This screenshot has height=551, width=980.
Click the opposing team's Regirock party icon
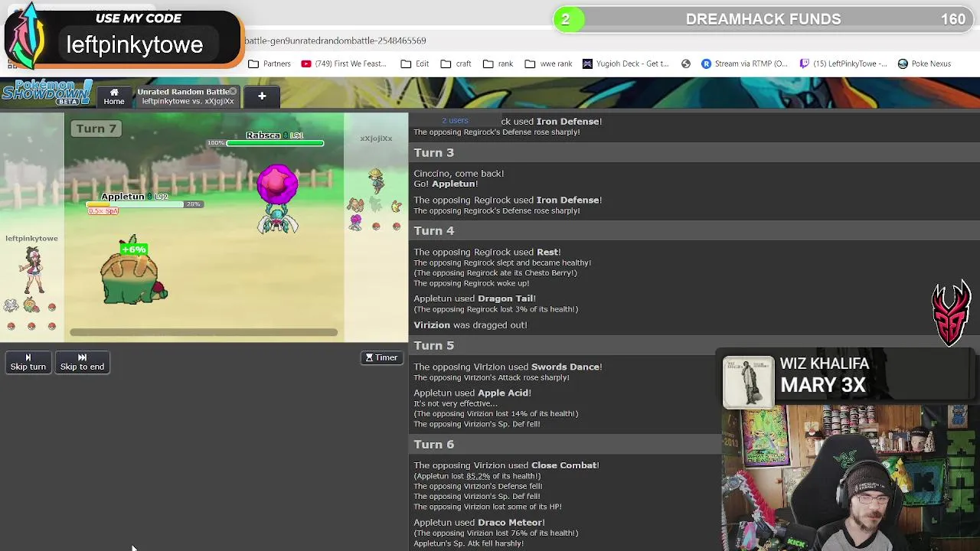click(356, 204)
